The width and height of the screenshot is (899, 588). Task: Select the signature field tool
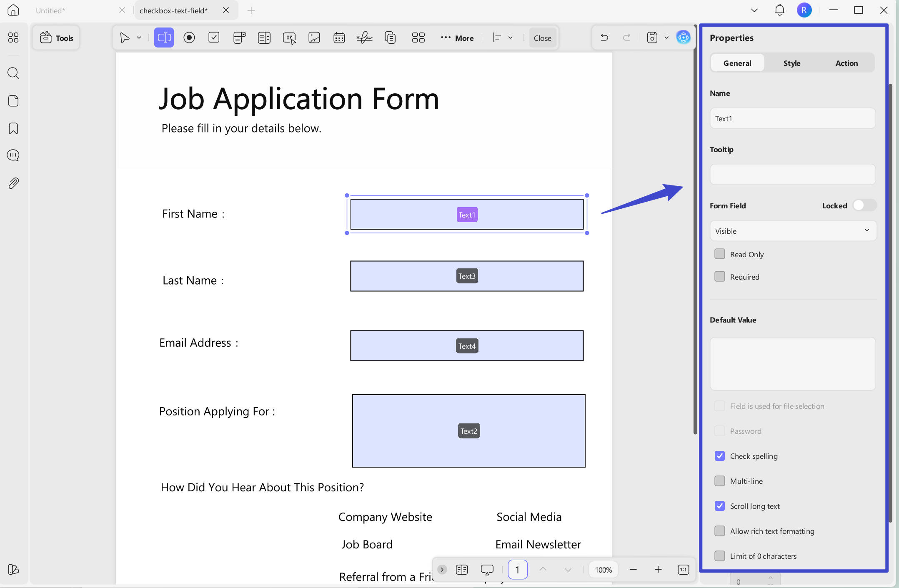pos(364,38)
